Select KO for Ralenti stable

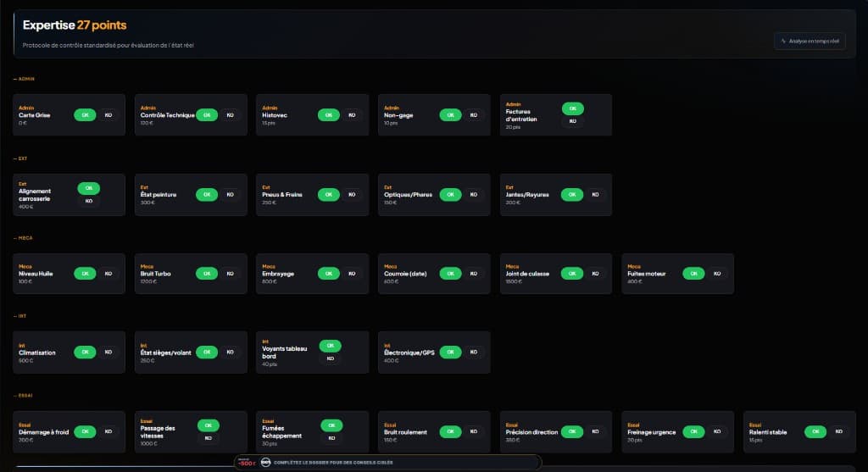coord(839,431)
